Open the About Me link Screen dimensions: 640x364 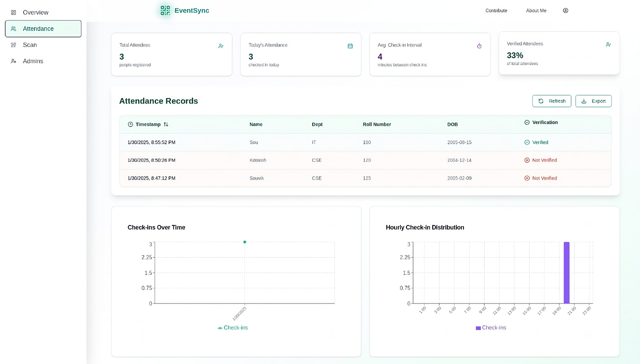[536, 10]
